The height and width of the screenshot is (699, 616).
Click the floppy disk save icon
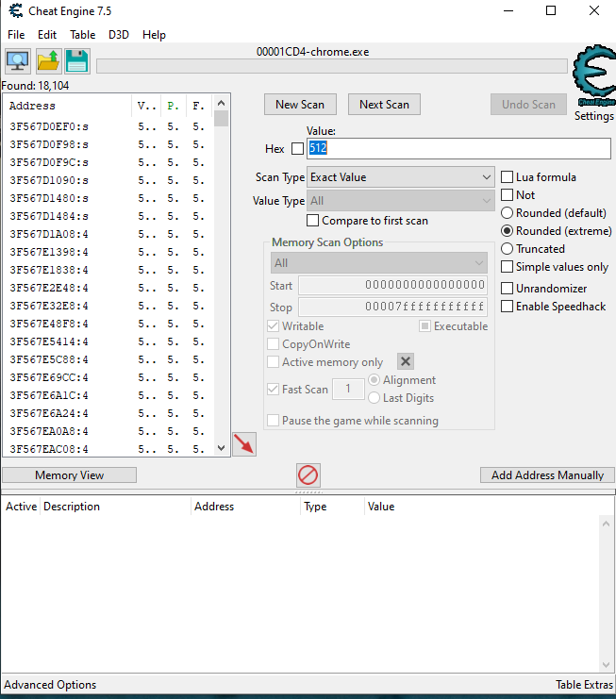pyautogui.click(x=77, y=61)
